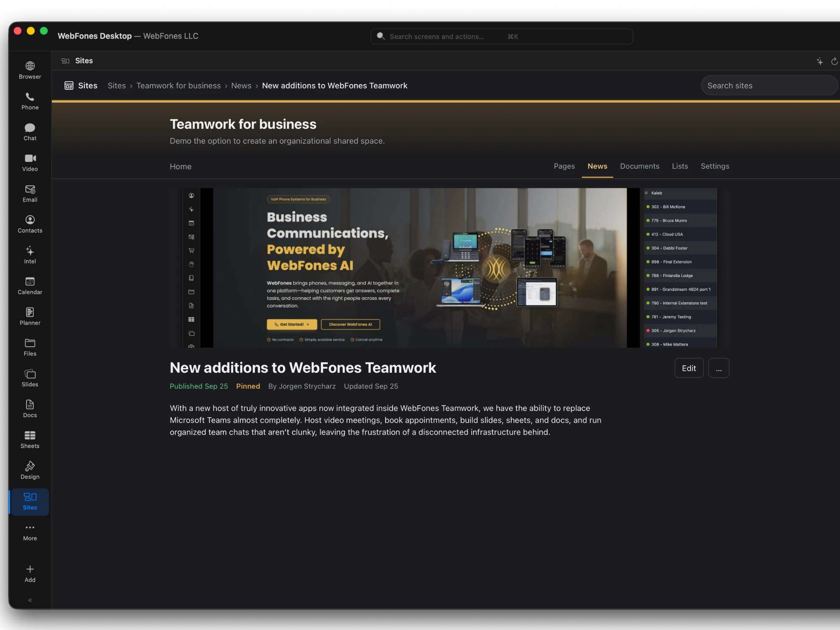Open the Sheets app
The width and height of the screenshot is (840, 630).
click(x=30, y=440)
